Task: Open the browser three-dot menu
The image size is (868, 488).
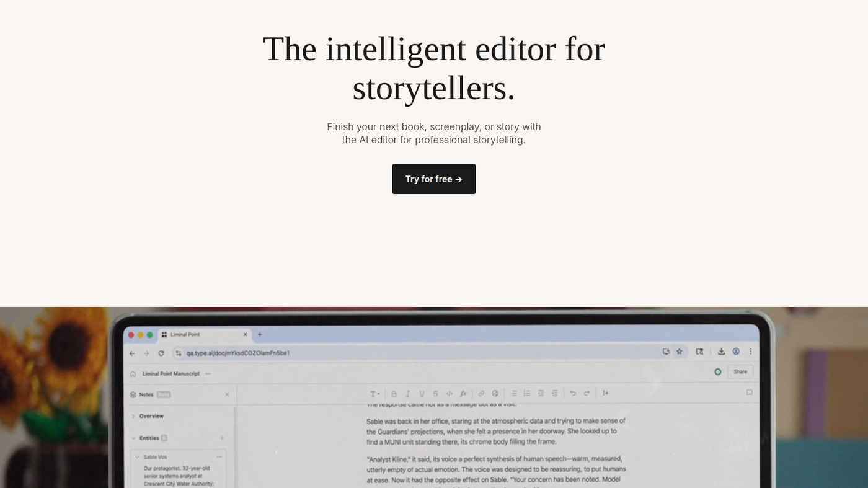Action: [x=750, y=352]
